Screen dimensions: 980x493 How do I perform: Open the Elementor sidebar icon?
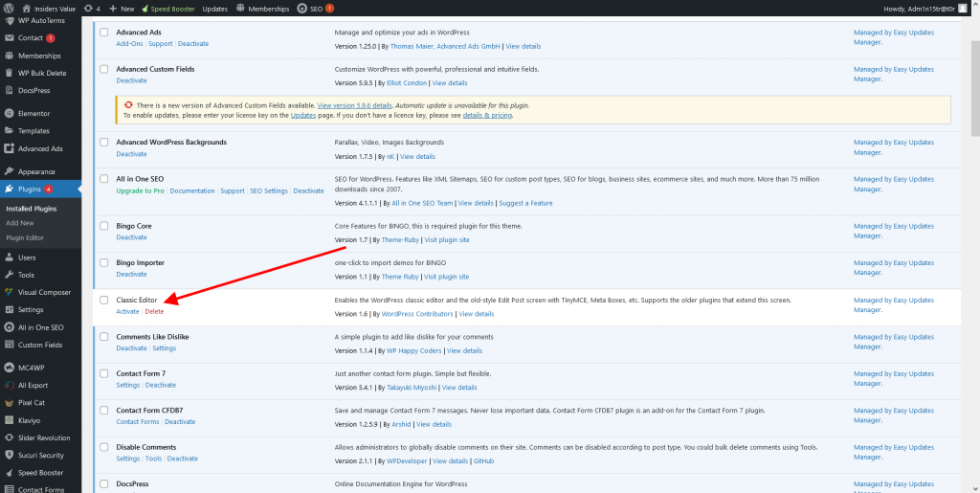coord(9,114)
